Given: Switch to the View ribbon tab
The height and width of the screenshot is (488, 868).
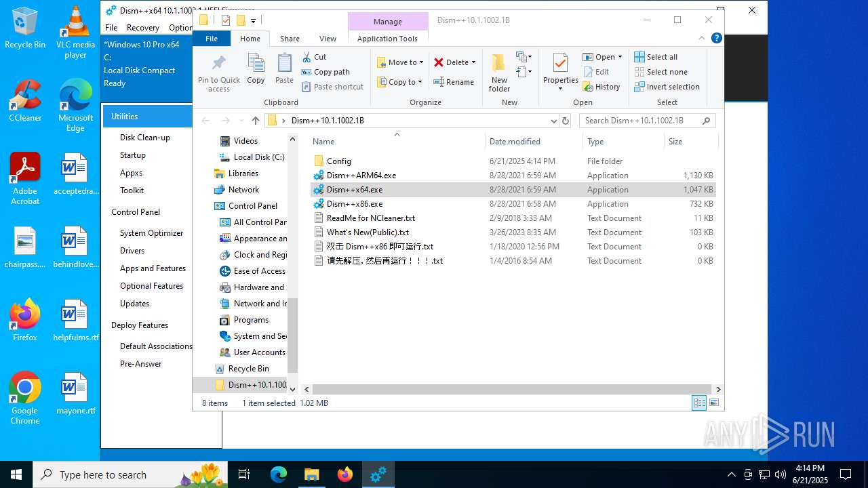Looking at the screenshot, I should pyautogui.click(x=328, y=39).
